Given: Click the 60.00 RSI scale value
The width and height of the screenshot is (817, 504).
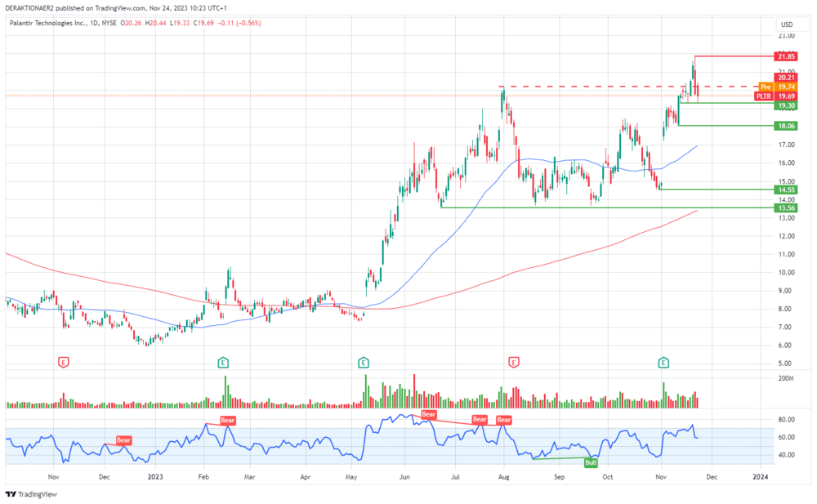Looking at the screenshot, I should point(786,437).
